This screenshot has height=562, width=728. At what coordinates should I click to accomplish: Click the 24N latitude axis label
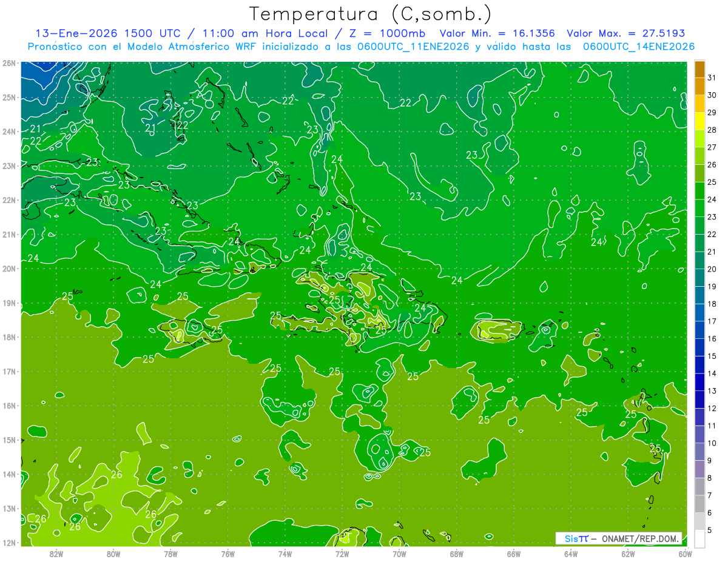8,132
